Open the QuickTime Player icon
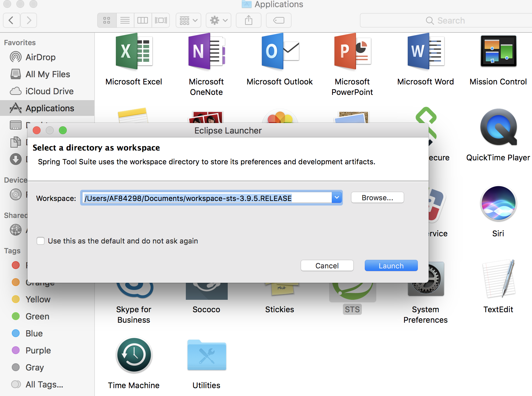 [x=498, y=128]
